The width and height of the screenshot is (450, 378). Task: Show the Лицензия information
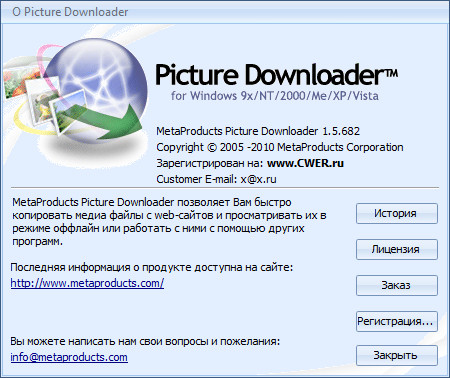(x=397, y=249)
